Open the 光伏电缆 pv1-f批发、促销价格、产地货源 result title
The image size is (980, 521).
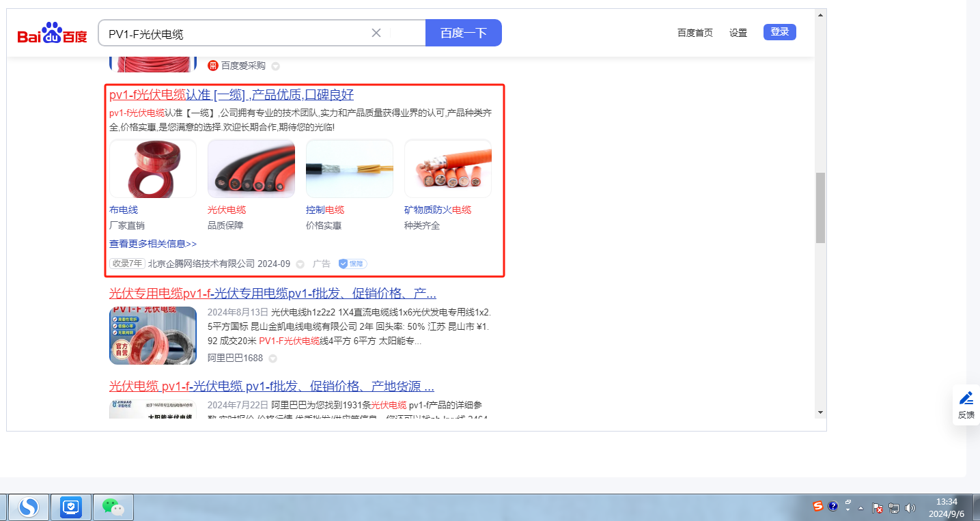(x=272, y=386)
